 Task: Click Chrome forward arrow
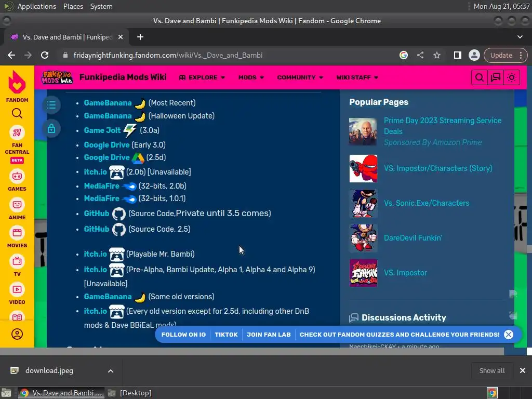[28, 55]
